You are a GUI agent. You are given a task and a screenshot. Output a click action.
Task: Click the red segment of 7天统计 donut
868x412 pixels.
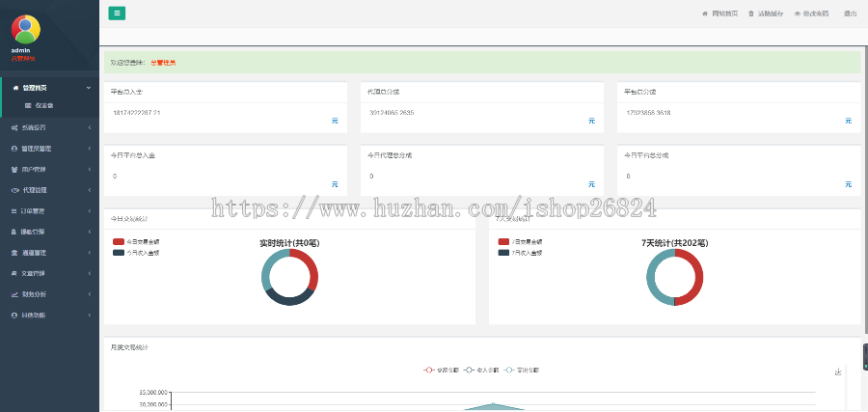point(697,277)
